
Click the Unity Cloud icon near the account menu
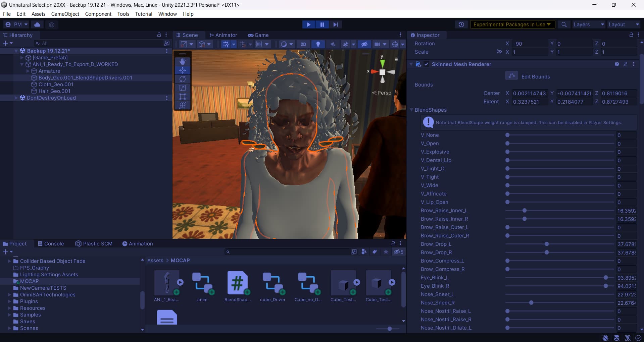coord(37,24)
